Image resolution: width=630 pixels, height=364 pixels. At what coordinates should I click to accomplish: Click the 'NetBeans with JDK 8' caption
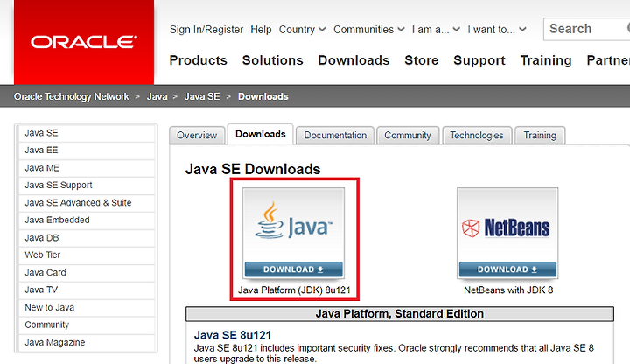[x=508, y=290]
